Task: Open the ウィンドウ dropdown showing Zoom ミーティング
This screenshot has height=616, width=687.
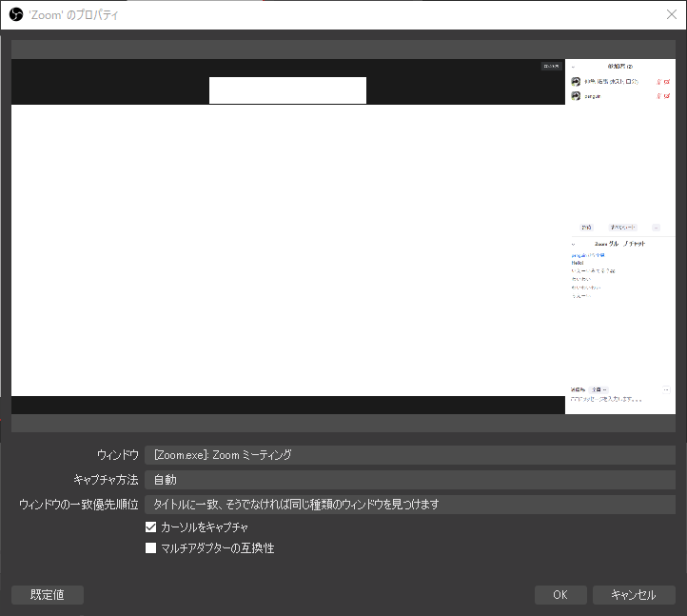Action: click(410, 455)
